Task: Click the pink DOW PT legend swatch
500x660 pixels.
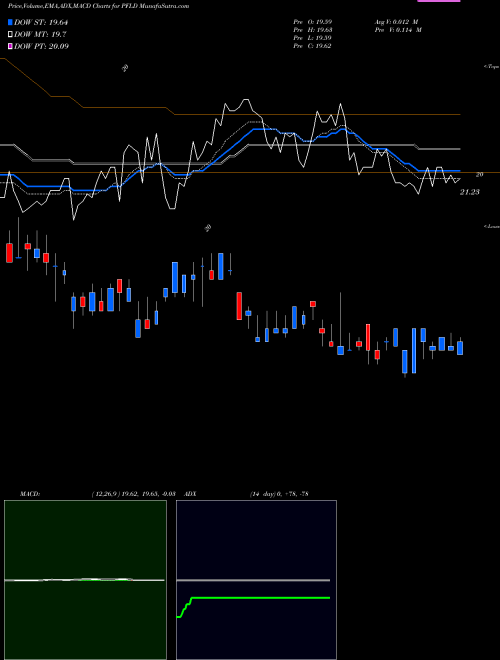Action: [x=10, y=46]
